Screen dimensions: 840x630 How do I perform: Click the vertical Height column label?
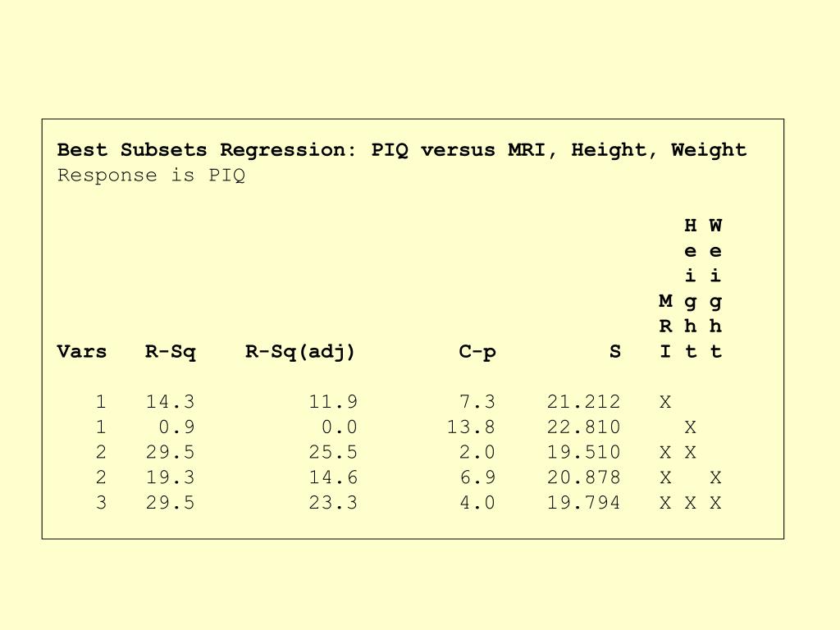691,288
